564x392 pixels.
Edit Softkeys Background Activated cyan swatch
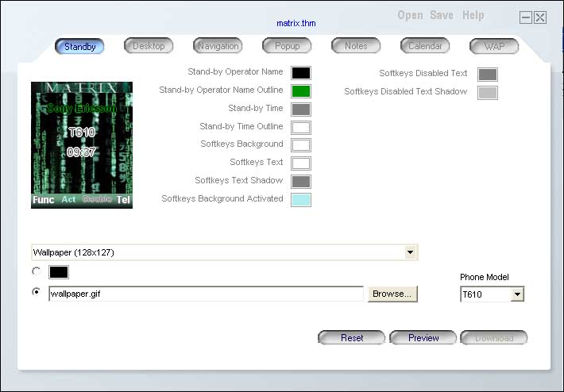(301, 200)
